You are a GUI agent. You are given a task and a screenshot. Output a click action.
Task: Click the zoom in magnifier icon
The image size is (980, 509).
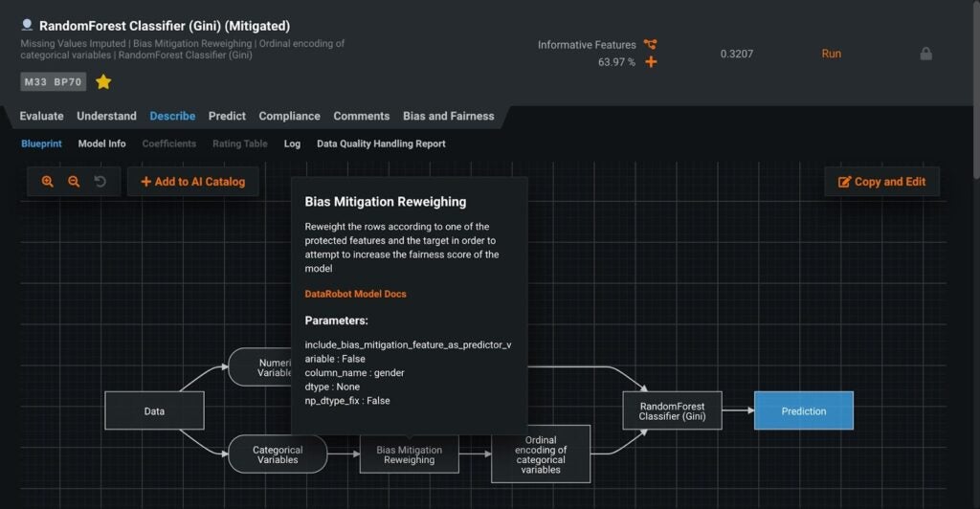[x=48, y=182]
